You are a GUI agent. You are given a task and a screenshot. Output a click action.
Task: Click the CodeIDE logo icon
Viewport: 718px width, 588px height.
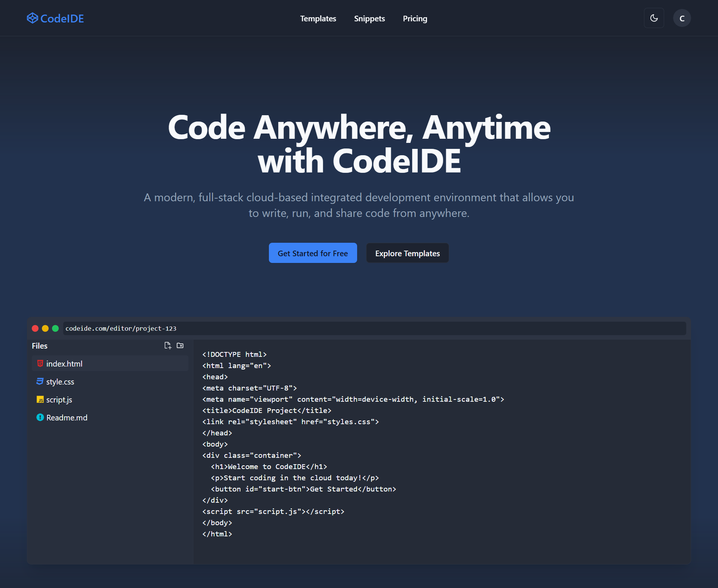click(33, 18)
